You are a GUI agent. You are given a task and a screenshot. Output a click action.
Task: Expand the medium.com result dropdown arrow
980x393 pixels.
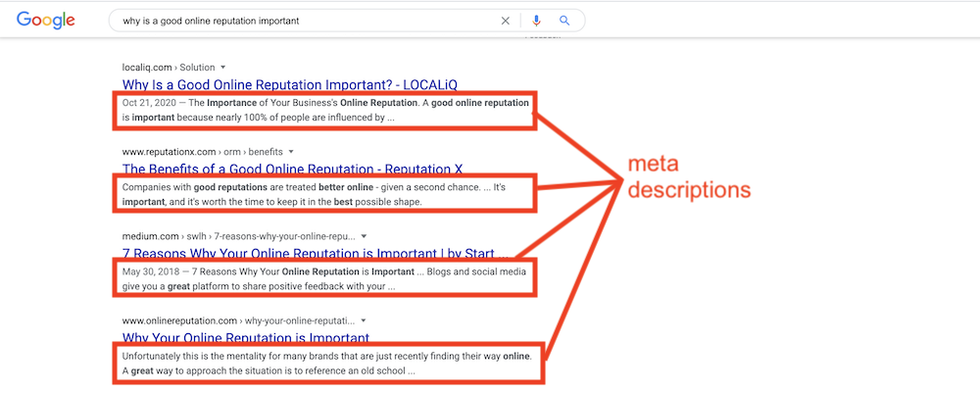[364, 236]
